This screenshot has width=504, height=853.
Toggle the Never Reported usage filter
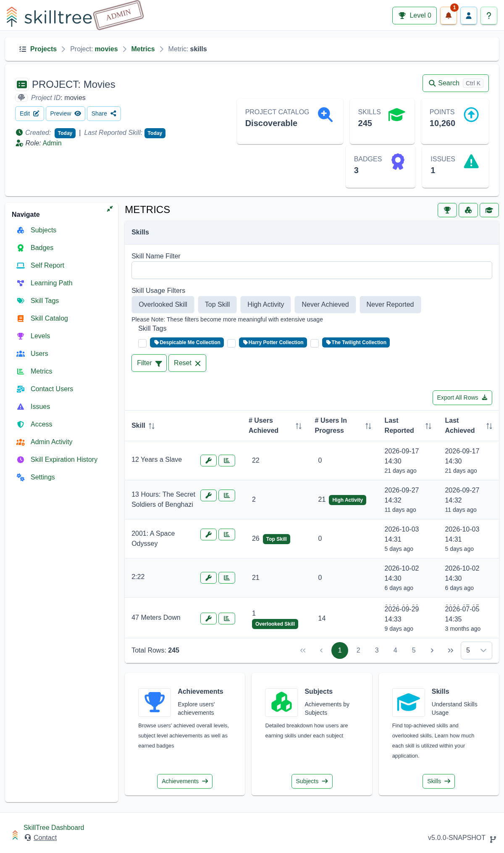point(390,305)
